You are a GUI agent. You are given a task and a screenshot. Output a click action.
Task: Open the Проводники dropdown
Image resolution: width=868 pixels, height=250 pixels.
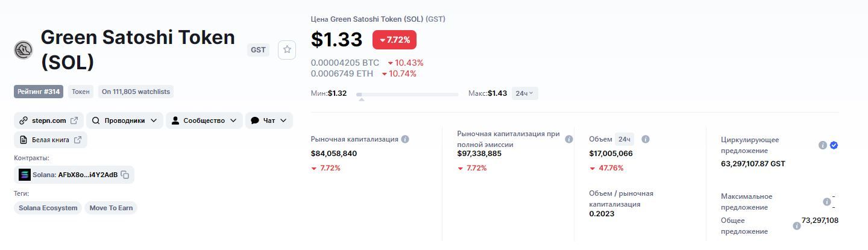click(x=124, y=120)
